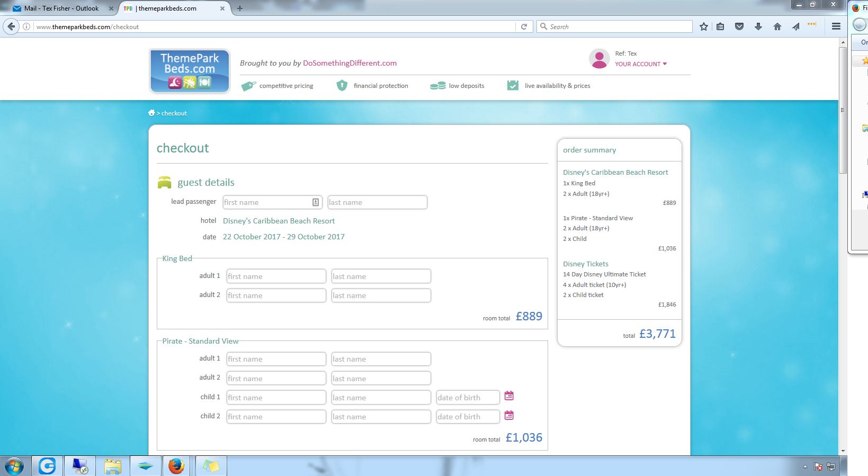Switch to the Mail - Tex Fisher - Outlook tab

(x=61, y=8)
